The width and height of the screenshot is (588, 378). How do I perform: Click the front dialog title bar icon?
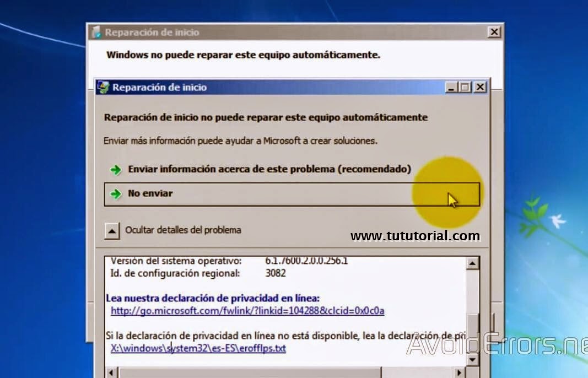[103, 88]
